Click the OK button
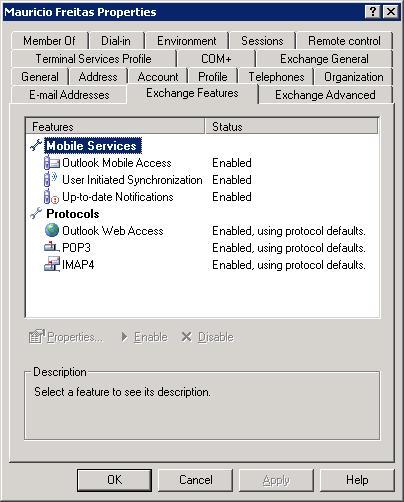 114,480
